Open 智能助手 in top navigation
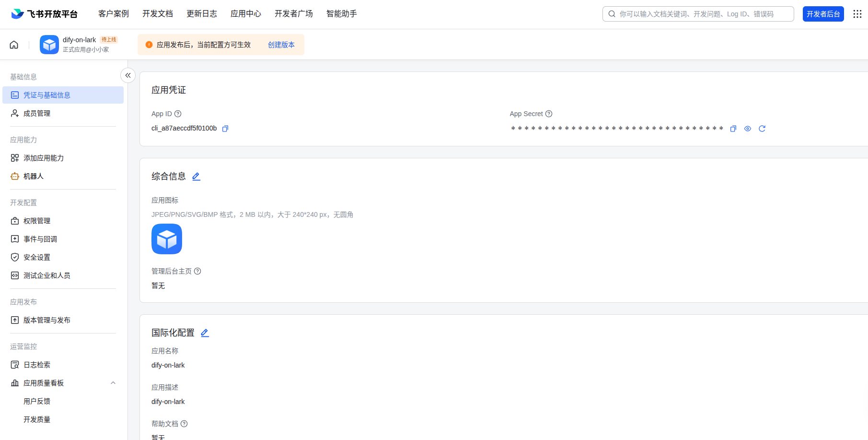Screen dimensions: 868x440 (342, 14)
